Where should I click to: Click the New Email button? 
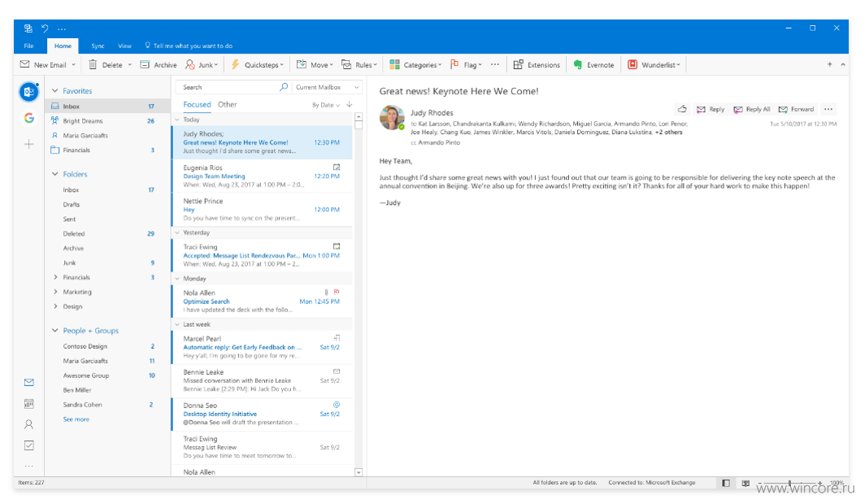[47, 64]
